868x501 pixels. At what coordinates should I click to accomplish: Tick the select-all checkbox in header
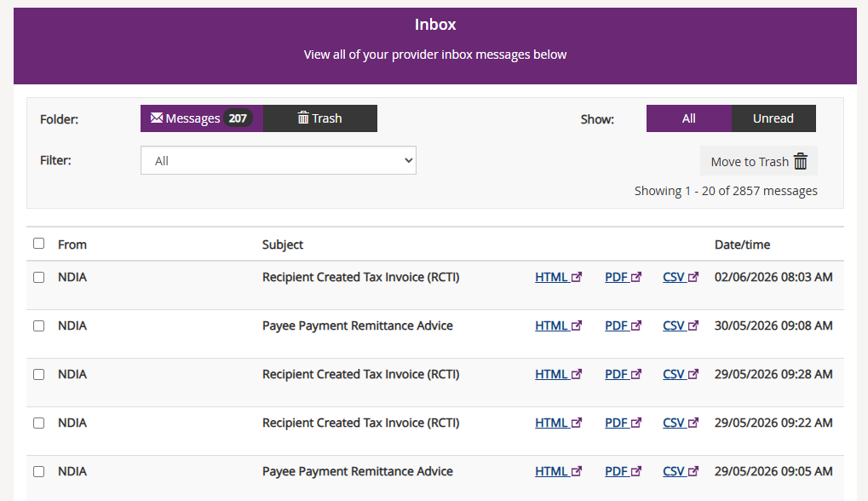38,244
